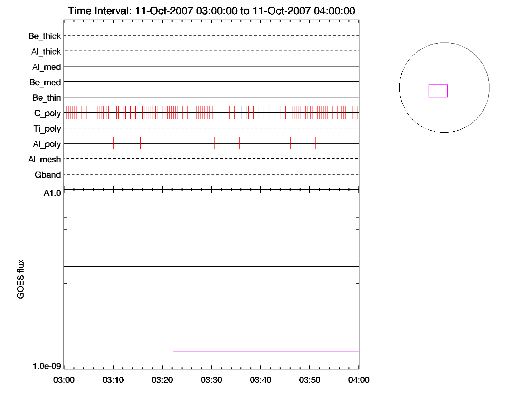Click the Be_med filter label
The height and width of the screenshot is (399, 532).
coord(45,82)
